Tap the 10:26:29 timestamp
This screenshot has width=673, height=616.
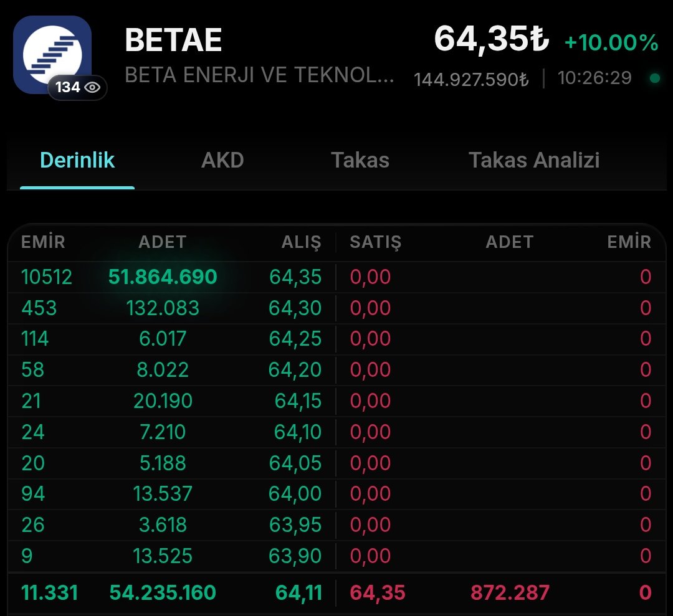(x=594, y=78)
